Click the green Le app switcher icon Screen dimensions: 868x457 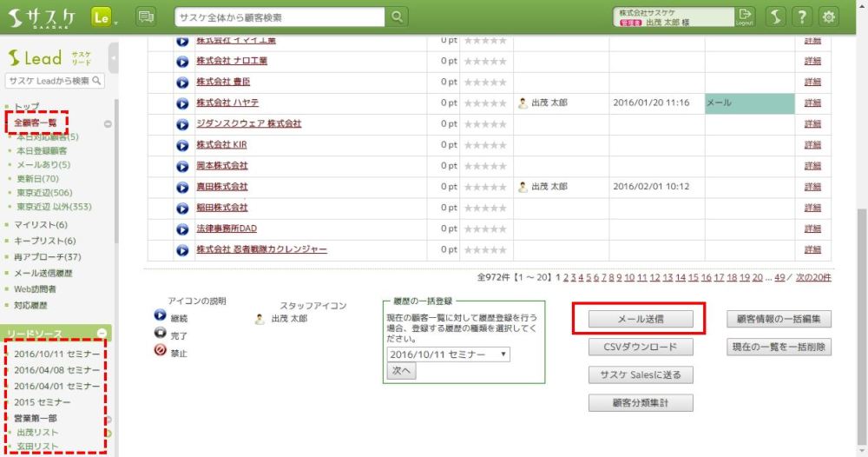102,17
